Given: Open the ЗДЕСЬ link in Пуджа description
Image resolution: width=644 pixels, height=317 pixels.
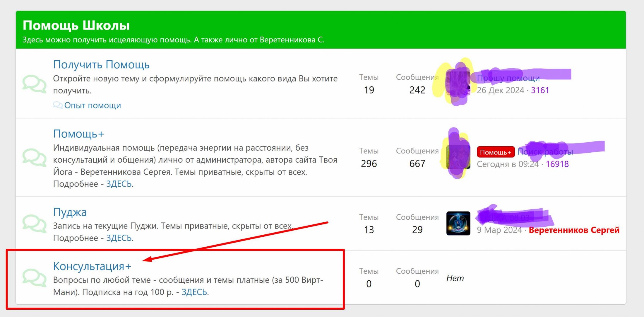Looking at the screenshot, I should 119,238.
